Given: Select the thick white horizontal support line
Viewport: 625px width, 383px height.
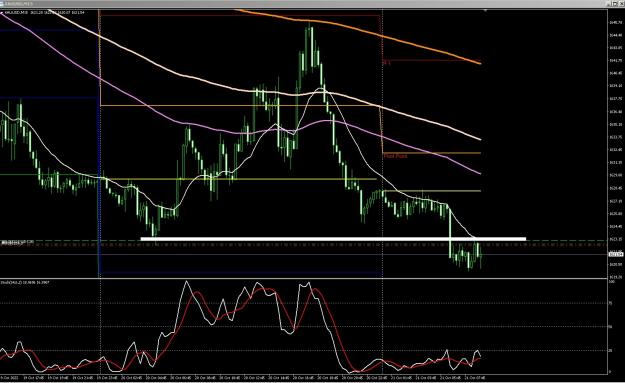Looking at the screenshot, I should (333, 239).
